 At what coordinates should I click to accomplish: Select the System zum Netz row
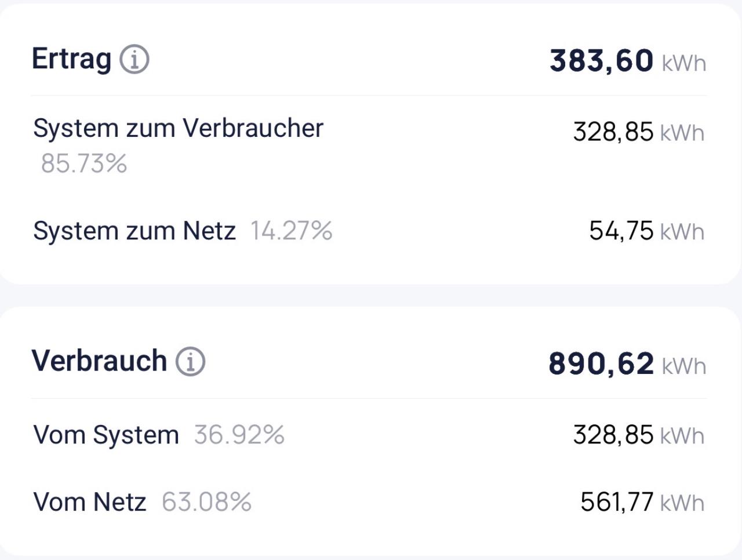pos(134,230)
